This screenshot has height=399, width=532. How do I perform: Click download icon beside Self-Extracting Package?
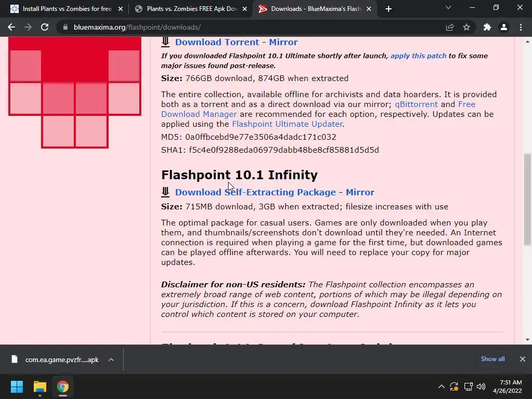(165, 192)
